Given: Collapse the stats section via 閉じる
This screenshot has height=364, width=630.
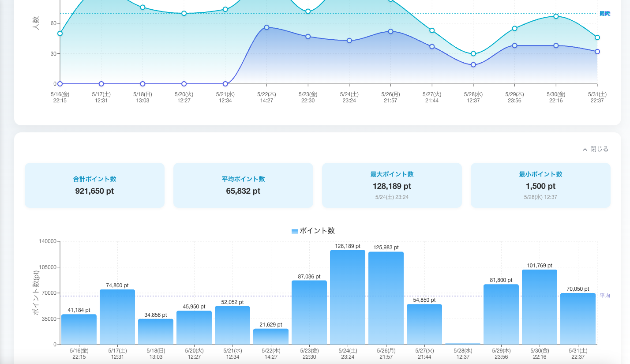Looking at the screenshot, I should pos(598,149).
